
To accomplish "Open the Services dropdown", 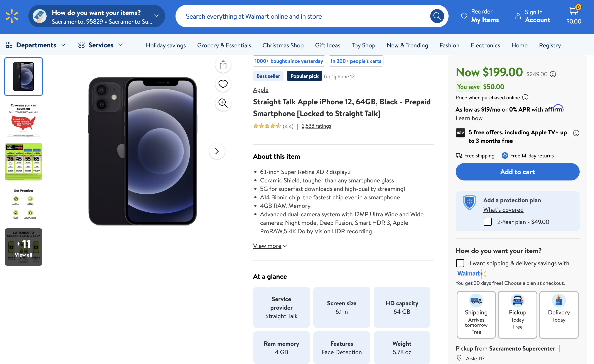I will [101, 45].
